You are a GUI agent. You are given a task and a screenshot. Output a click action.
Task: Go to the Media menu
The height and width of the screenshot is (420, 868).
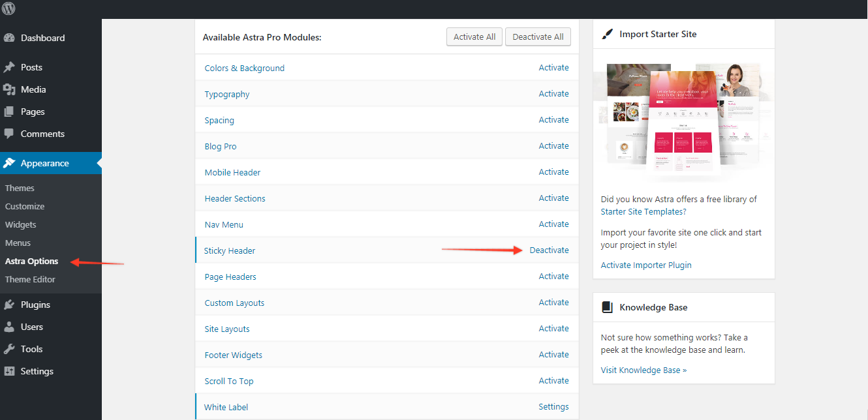51,89
